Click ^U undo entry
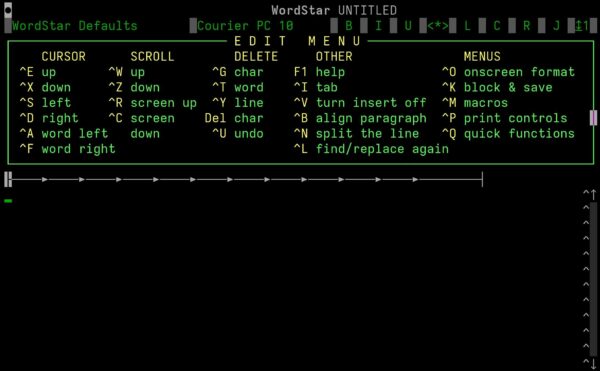 pyautogui.click(x=238, y=133)
